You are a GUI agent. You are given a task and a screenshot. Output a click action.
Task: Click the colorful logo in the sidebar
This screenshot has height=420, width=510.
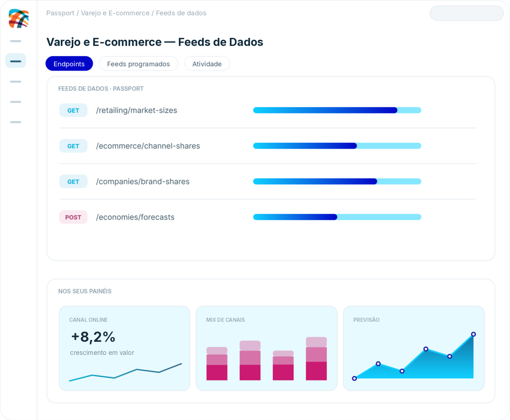point(18,18)
